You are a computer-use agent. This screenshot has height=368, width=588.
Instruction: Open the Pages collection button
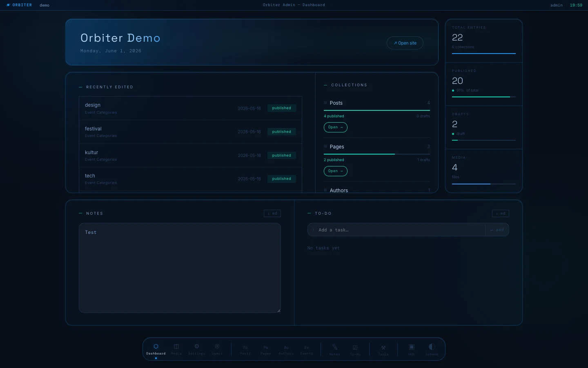tap(336, 171)
